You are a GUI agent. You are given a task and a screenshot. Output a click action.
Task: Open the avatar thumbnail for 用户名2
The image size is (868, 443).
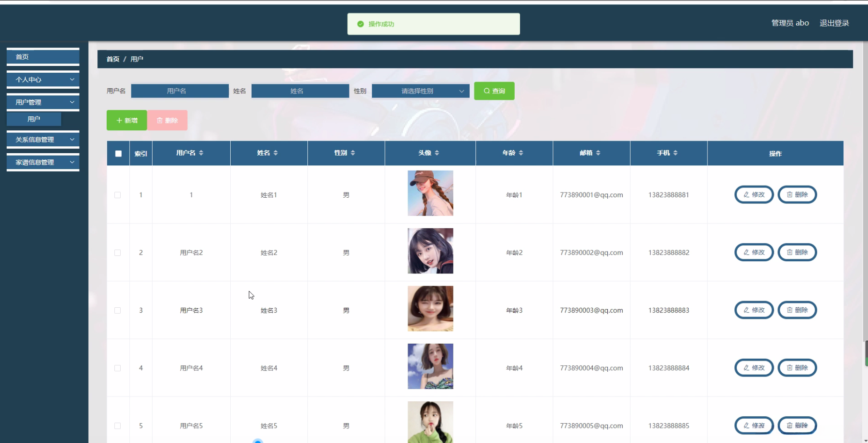tap(430, 251)
